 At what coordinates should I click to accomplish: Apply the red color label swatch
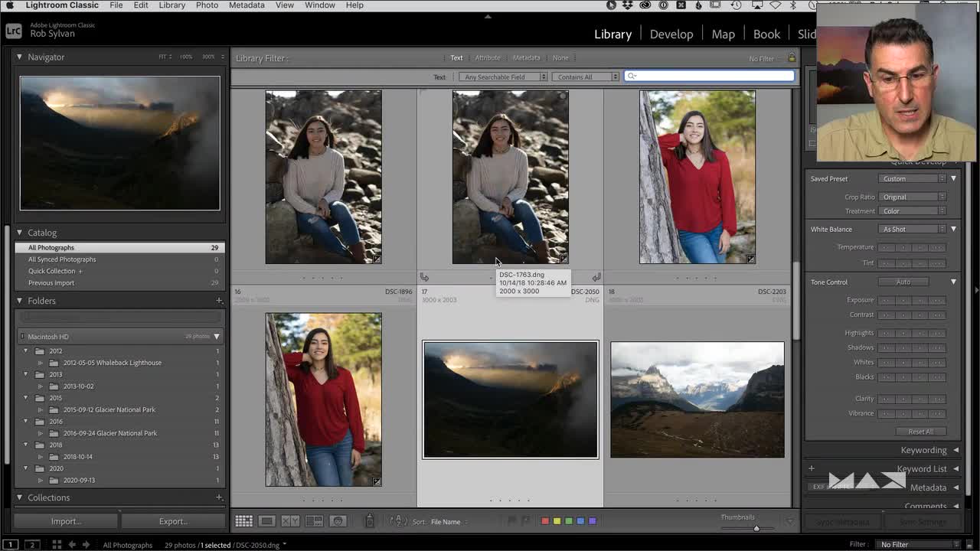point(545,521)
